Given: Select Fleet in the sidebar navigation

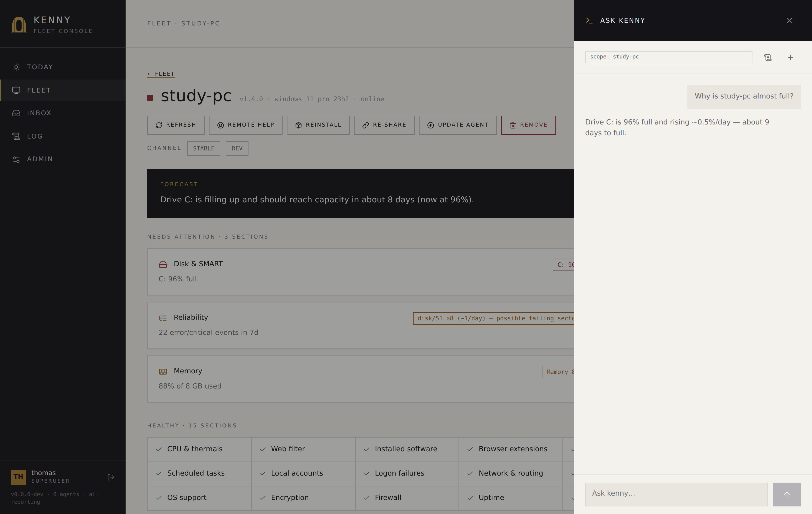Looking at the screenshot, I should coord(63,90).
